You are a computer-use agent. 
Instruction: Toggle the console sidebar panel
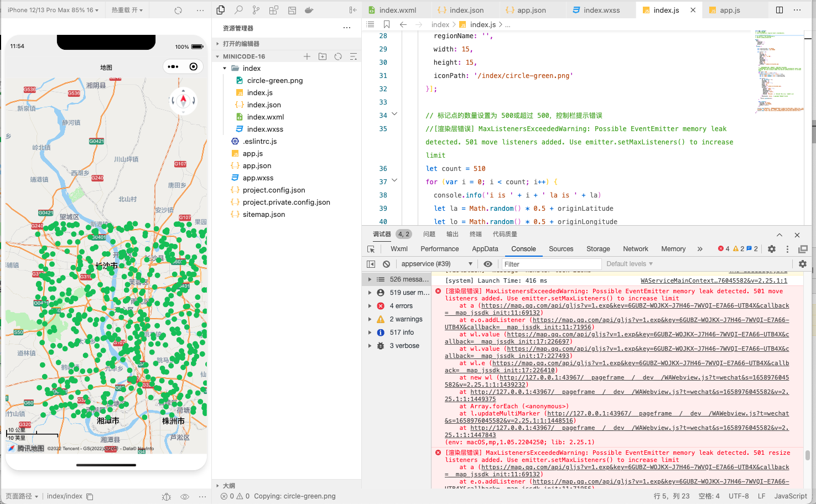(371, 264)
